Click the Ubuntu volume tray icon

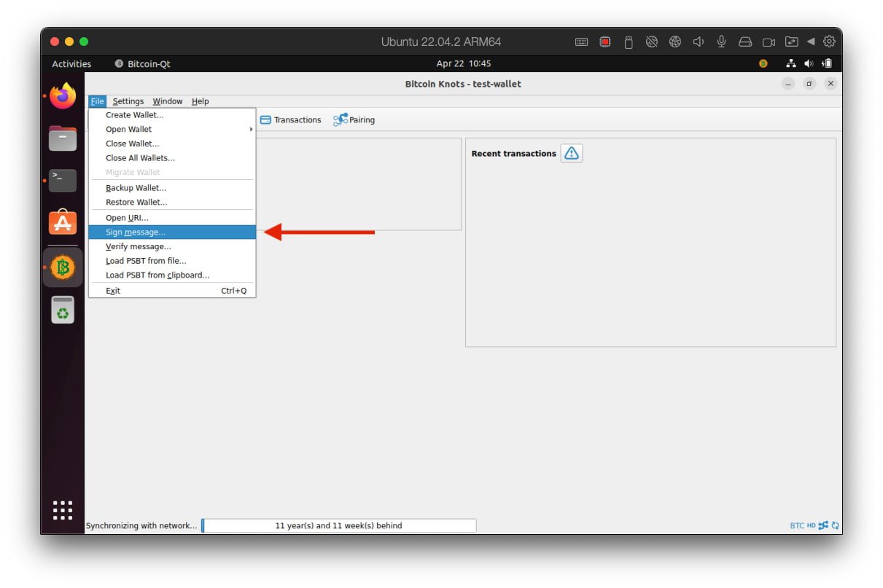coord(809,63)
